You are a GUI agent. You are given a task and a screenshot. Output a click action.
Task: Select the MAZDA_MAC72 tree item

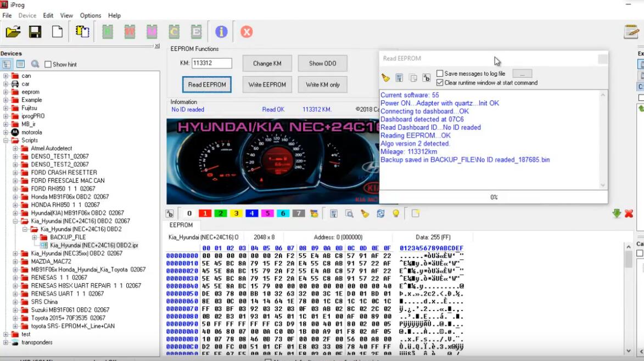coord(51,262)
